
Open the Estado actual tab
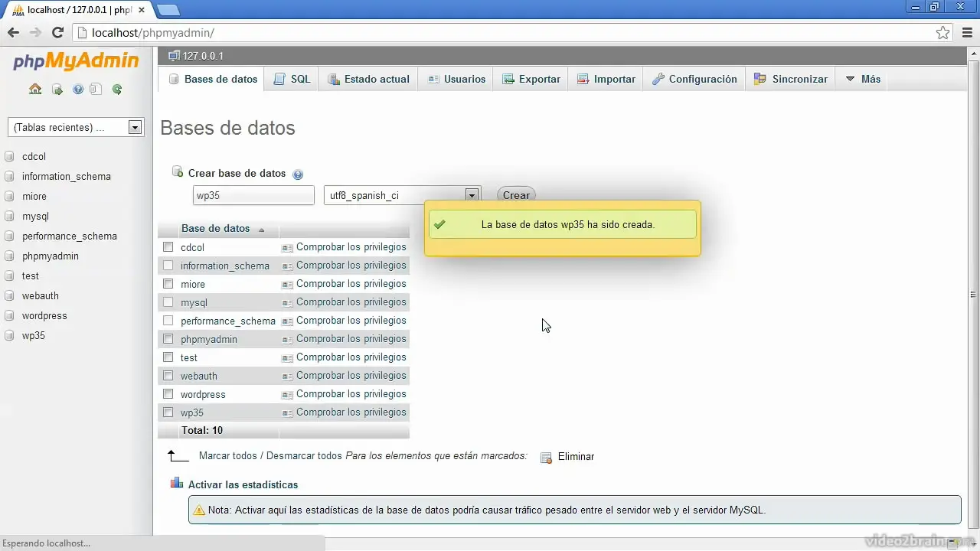click(x=368, y=79)
